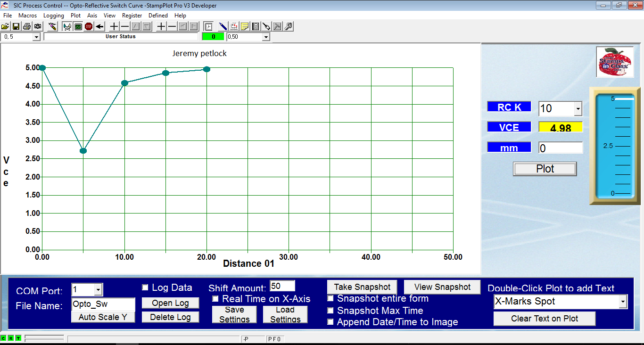Click the Plot button
Viewport: 644px width, 345px height.
pos(545,169)
